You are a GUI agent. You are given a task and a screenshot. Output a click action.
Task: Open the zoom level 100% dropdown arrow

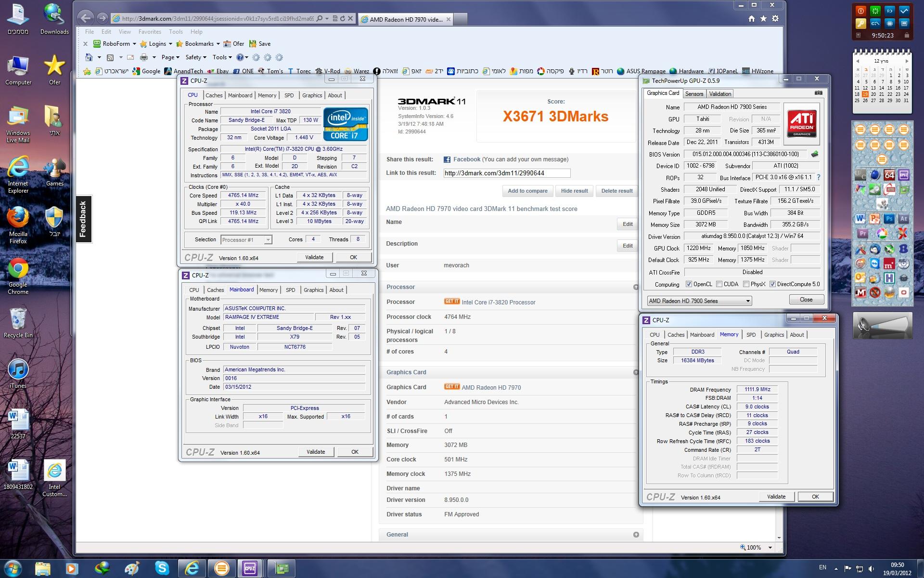pos(770,548)
